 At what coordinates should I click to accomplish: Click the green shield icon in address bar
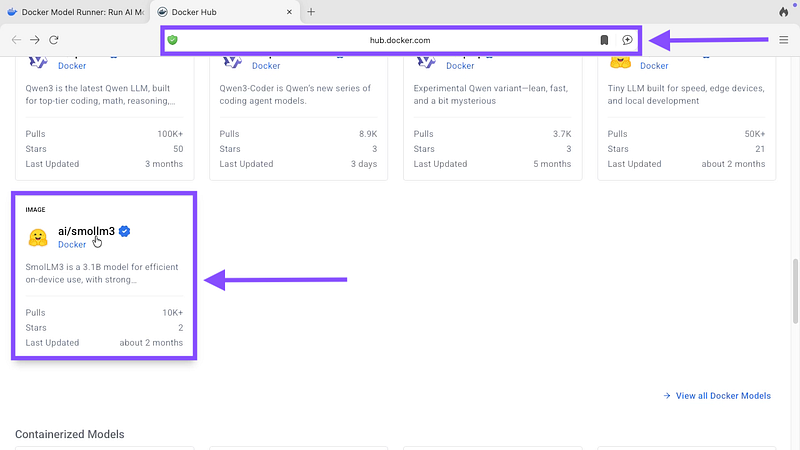pos(173,40)
